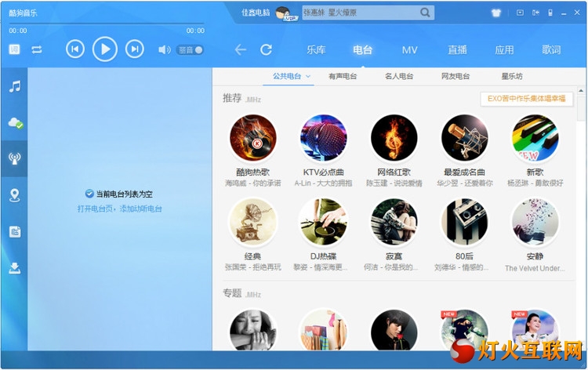588x370 pixels.
Task: Play the 安静 radio station
Action: [x=535, y=223]
